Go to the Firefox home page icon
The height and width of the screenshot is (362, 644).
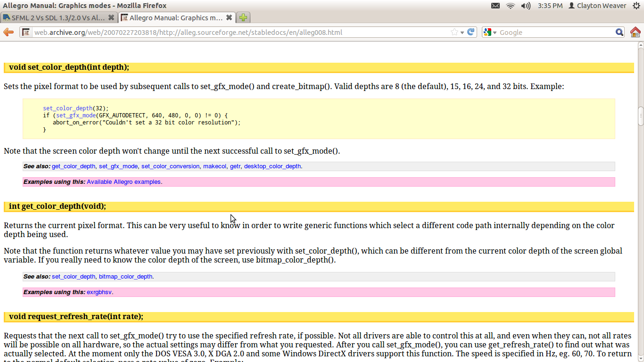coord(635,32)
